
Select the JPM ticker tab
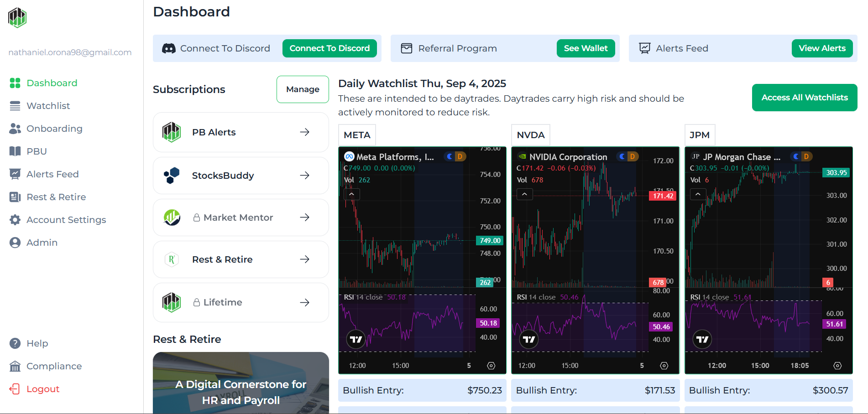tap(700, 135)
